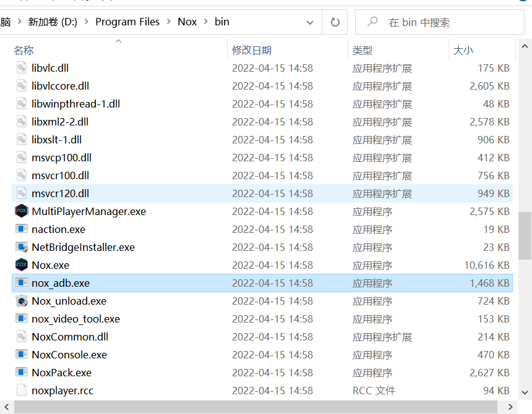Go to 新加卷 (D:) breadcrumb

(x=53, y=22)
